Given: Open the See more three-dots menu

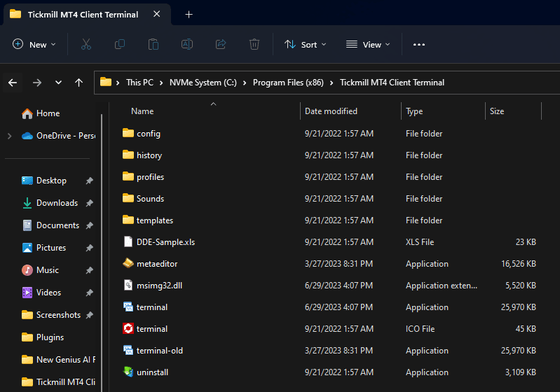Looking at the screenshot, I should (x=419, y=45).
